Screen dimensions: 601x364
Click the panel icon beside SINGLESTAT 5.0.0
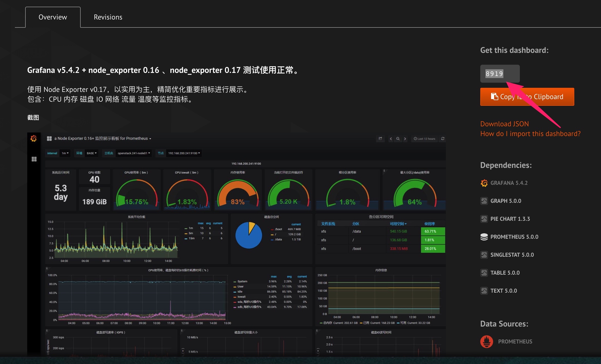click(x=484, y=255)
